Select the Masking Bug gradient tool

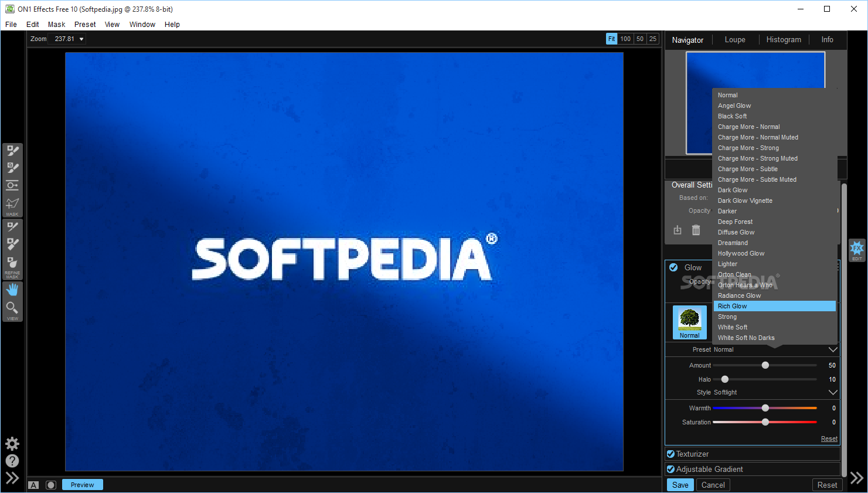click(x=12, y=185)
